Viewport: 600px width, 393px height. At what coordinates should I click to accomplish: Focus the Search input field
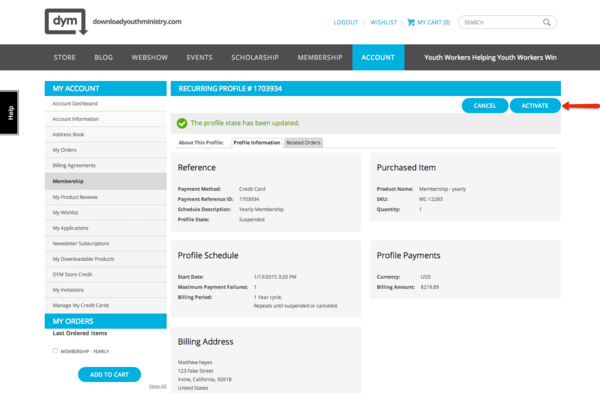coord(501,23)
